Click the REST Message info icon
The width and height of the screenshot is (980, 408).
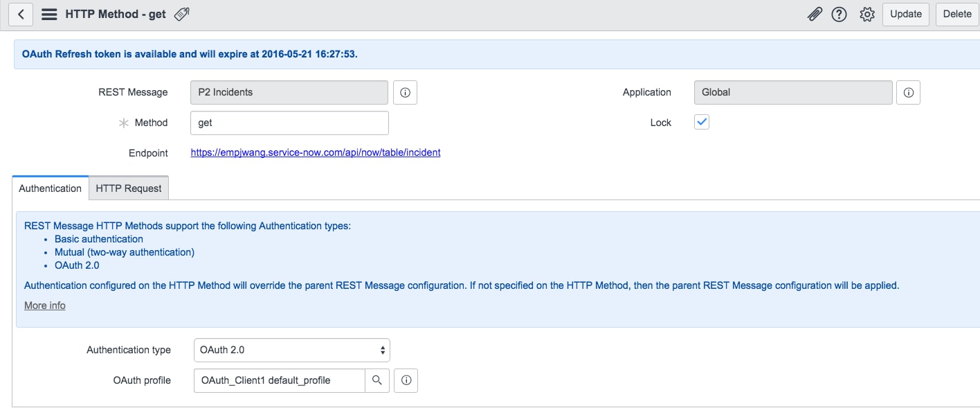[405, 92]
